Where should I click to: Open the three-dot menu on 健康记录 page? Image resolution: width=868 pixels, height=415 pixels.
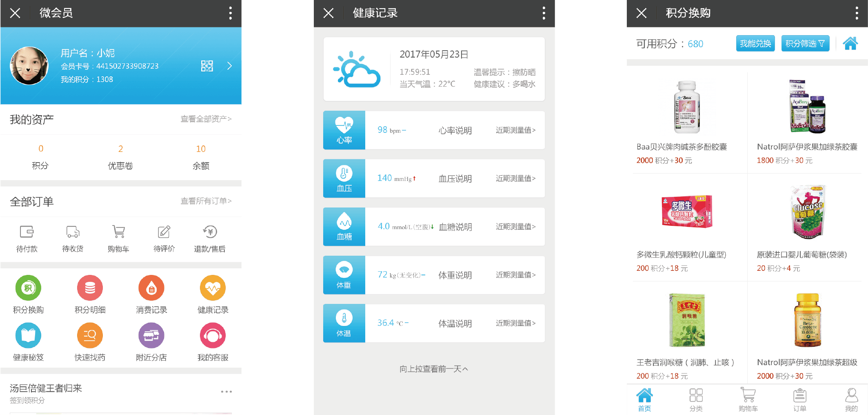(x=544, y=13)
